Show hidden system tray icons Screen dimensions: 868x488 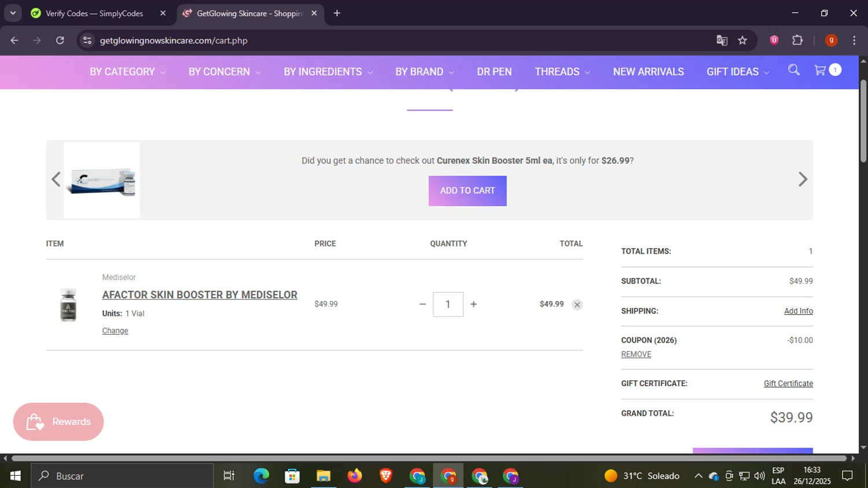pyautogui.click(x=698, y=476)
